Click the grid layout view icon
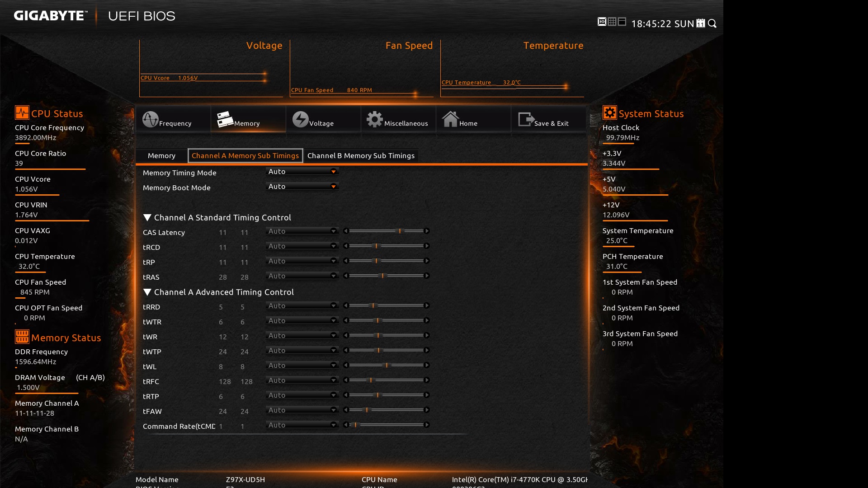The height and width of the screenshot is (488, 868). click(x=612, y=22)
